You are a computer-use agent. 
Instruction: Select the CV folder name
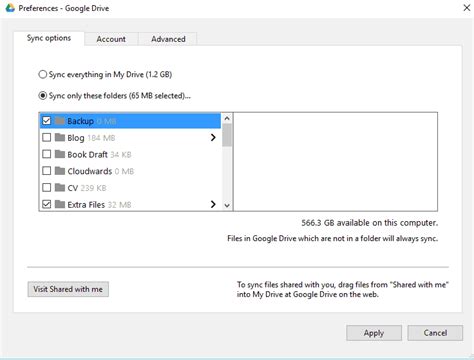point(72,188)
